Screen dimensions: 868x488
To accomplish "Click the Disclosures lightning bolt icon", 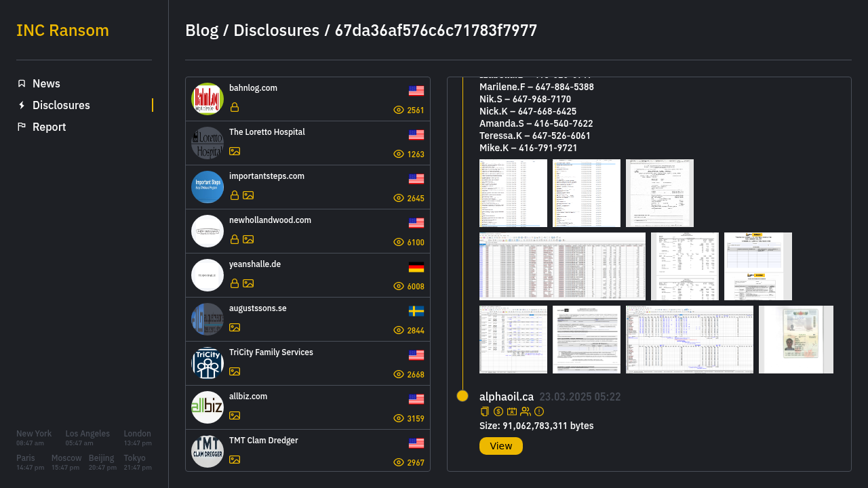I will (x=22, y=105).
